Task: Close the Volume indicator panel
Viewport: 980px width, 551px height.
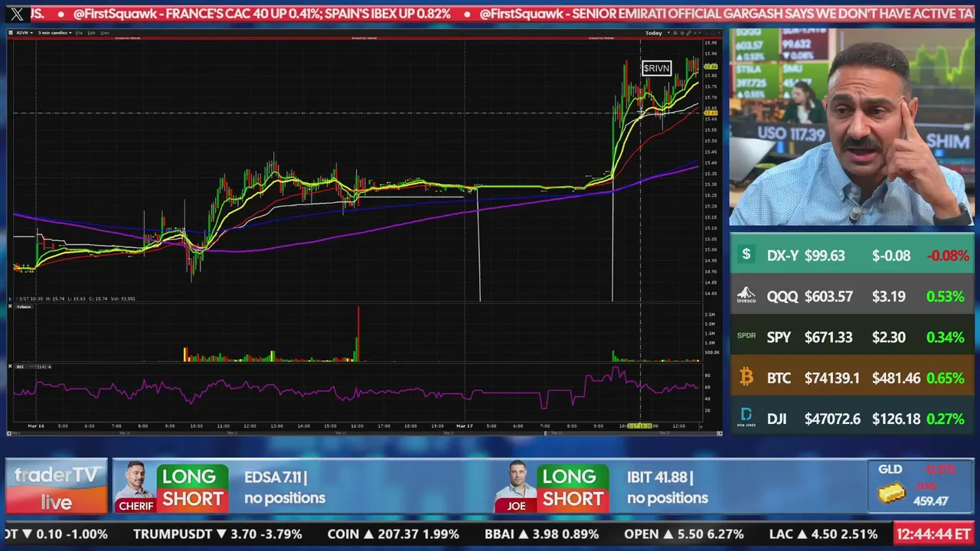Action: (x=10, y=306)
